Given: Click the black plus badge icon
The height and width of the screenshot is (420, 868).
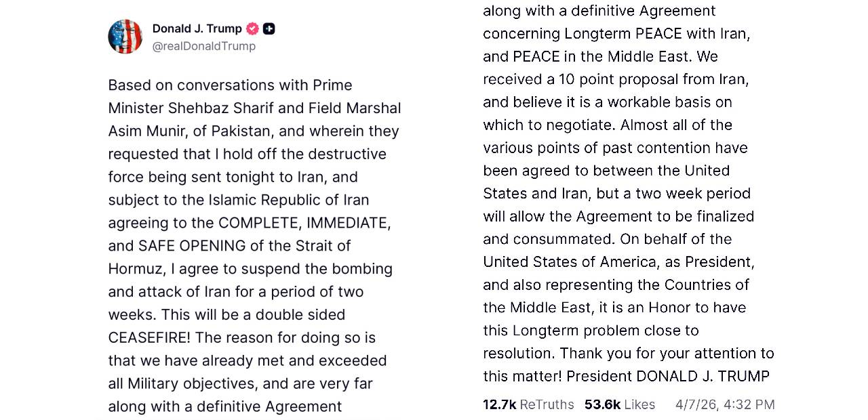Looking at the screenshot, I should pyautogui.click(x=269, y=28).
